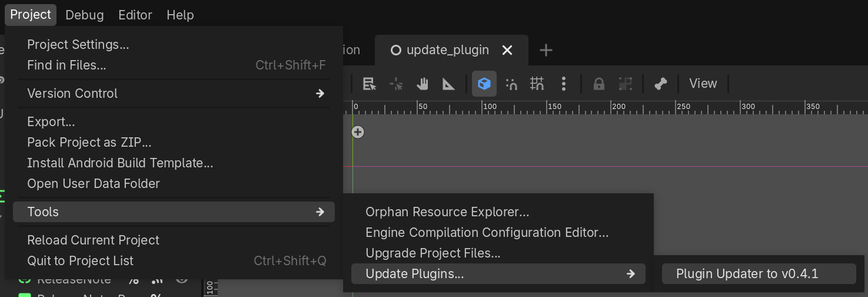
Task: Select the ruler measure tool
Action: [448, 84]
